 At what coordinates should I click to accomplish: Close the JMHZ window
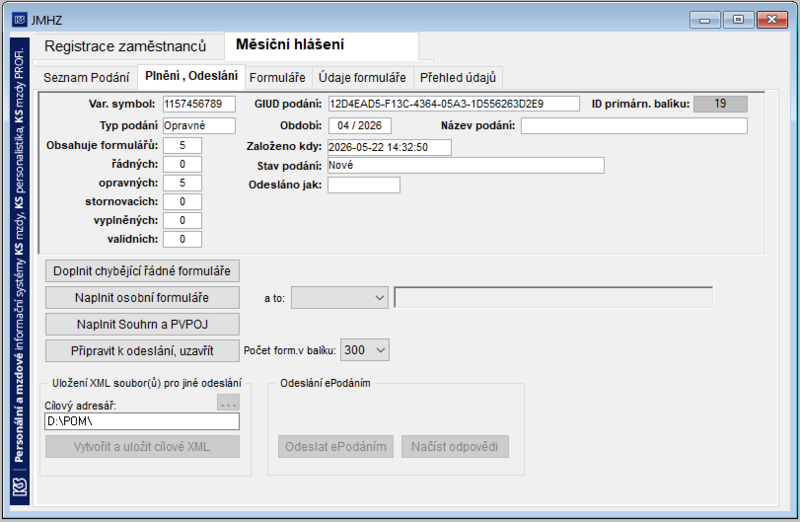coord(772,20)
